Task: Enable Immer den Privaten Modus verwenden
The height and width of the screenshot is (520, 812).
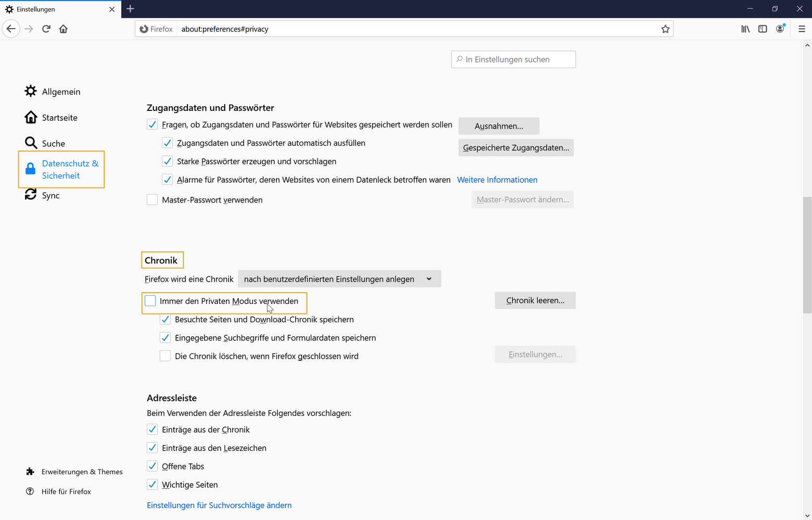Action: click(150, 301)
